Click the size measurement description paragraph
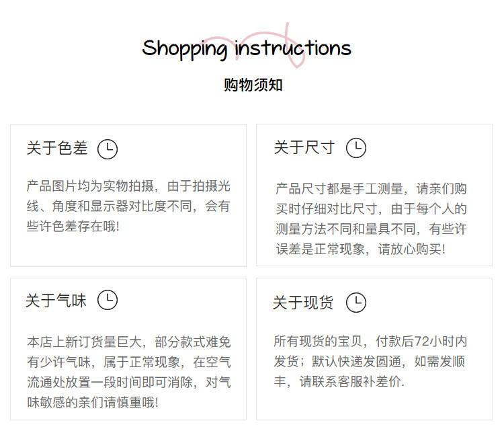The height and width of the screenshot is (431, 504). (371, 219)
